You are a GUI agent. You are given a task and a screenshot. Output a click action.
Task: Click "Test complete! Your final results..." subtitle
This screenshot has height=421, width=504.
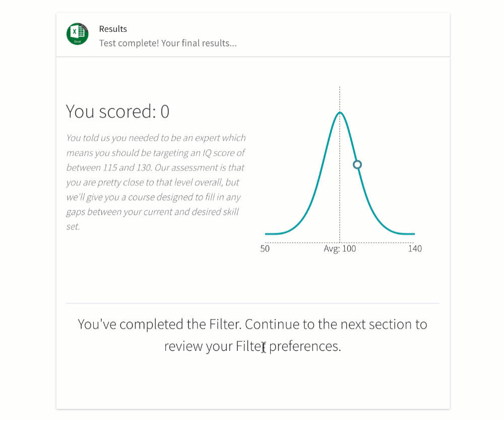click(168, 43)
